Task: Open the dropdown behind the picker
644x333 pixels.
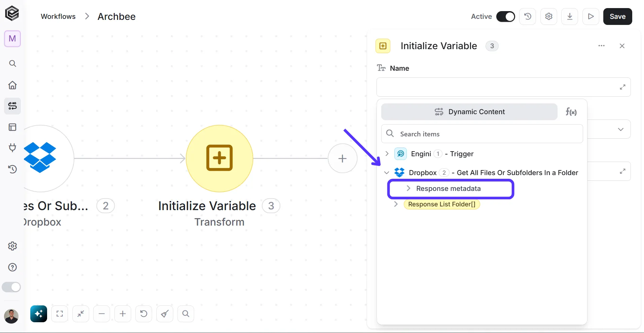Action: point(621,129)
